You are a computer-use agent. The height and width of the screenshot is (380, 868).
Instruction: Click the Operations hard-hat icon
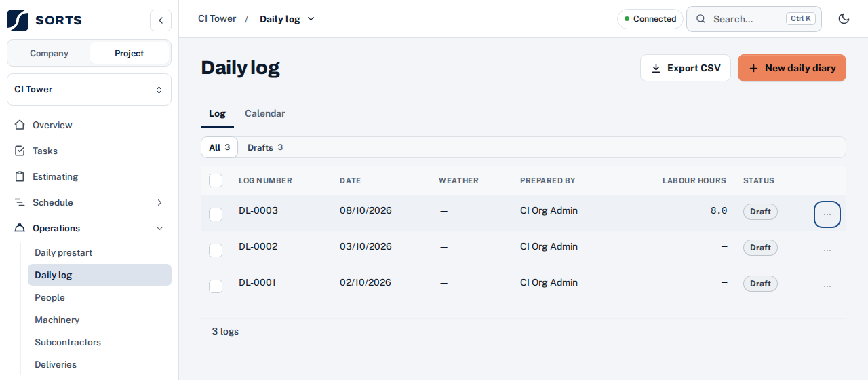[x=20, y=228]
